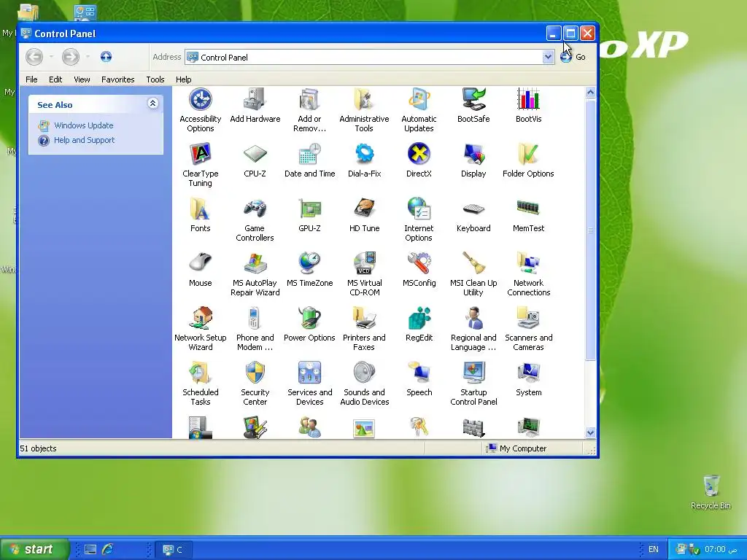Open Internet Options
This screenshot has height=560, width=747.
coord(419,219)
